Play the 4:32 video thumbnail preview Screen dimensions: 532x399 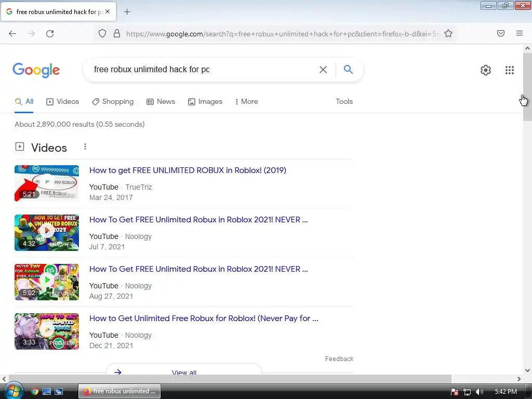[47, 232]
